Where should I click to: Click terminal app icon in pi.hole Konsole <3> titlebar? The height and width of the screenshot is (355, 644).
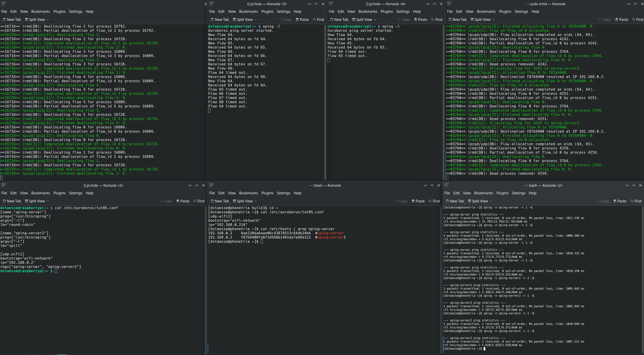[x=211, y=4]
